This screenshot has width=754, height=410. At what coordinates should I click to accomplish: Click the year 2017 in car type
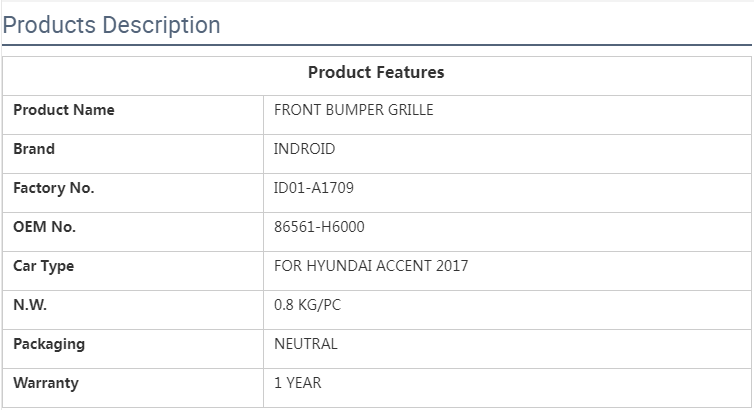click(451, 266)
